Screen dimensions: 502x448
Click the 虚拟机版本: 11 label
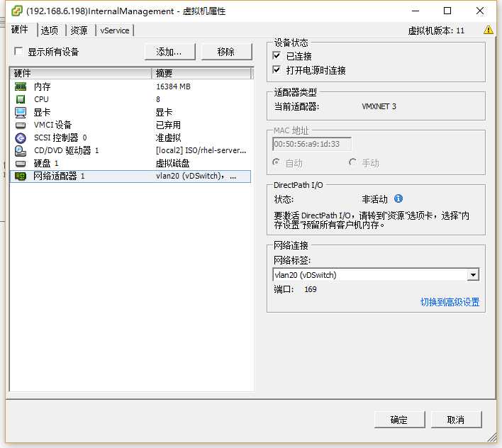pos(436,30)
